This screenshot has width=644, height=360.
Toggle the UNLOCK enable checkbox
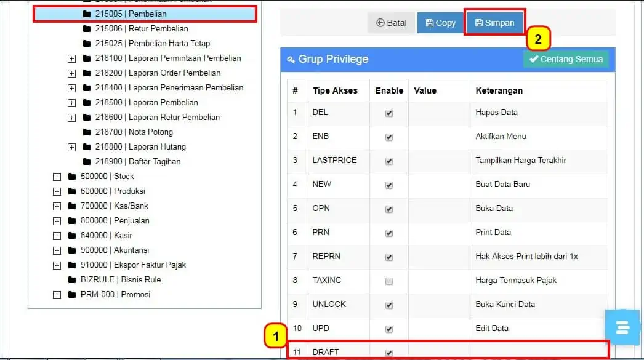click(389, 305)
